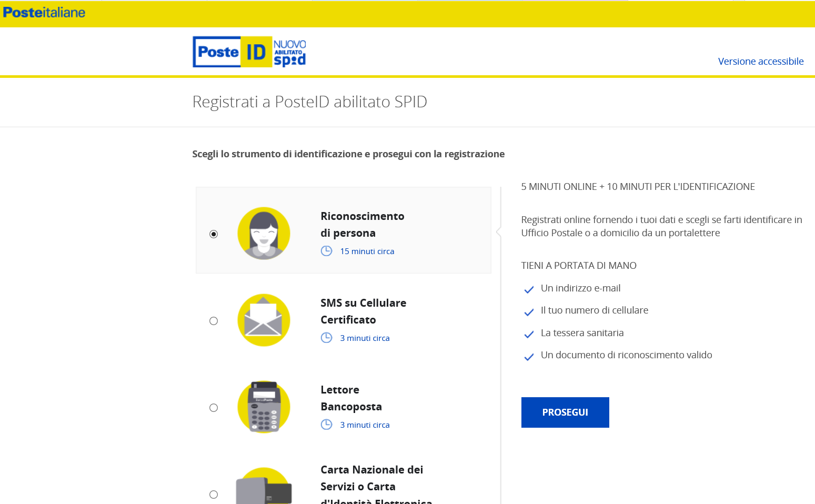The width and height of the screenshot is (815, 504).
Task: Choose the Carta Nazionale dei Servizi radio option
Action: pos(214,495)
